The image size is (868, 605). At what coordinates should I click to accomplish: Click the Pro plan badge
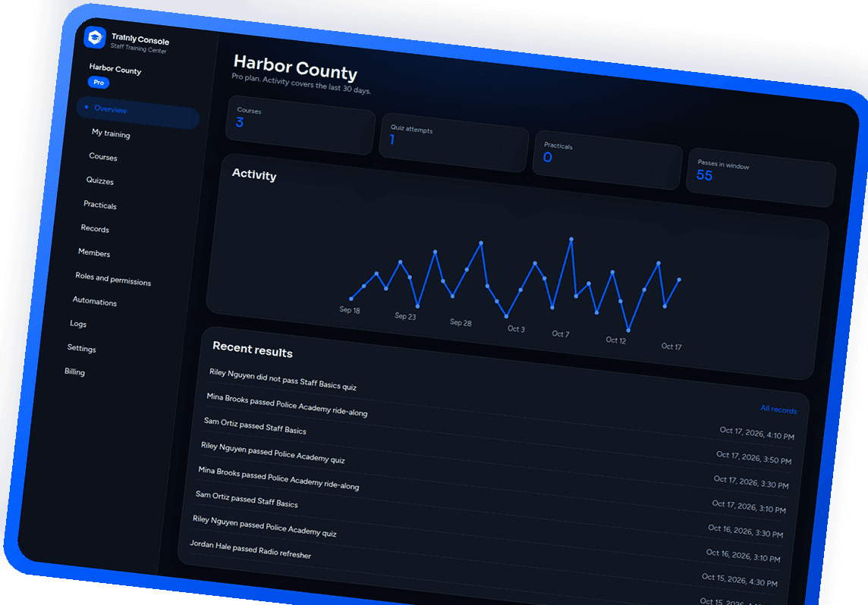[x=99, y=83]
